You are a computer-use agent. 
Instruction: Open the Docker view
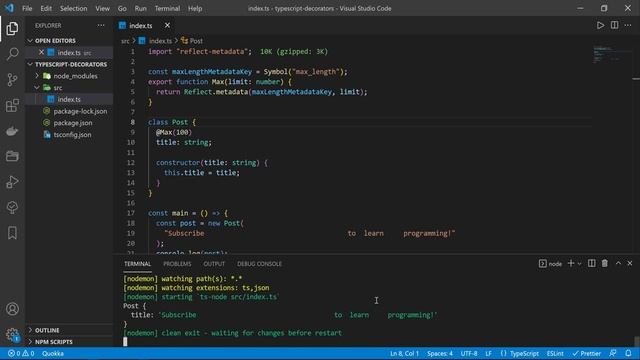click(x=12, y=131)
